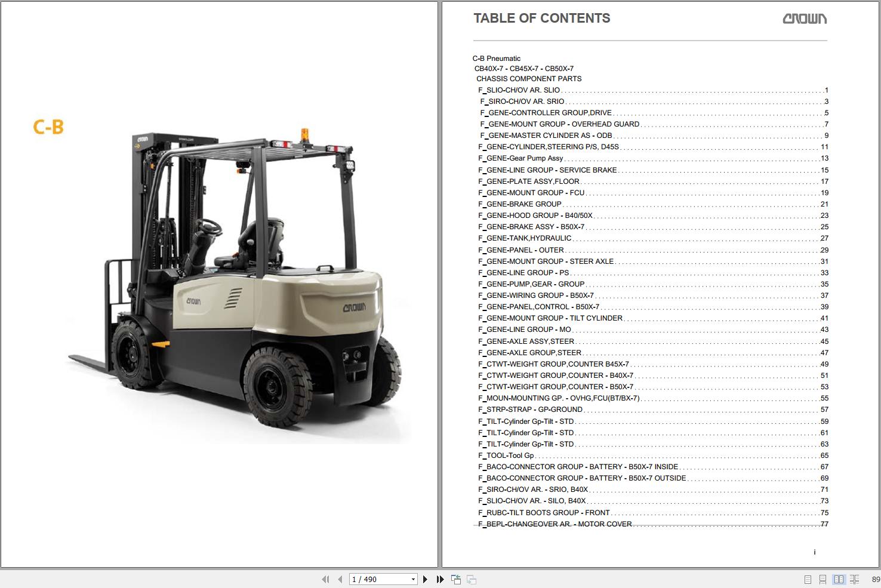
Task: Click the F_STRP-STRAP - GP-GROUND entry
Action: click(653, 410)
